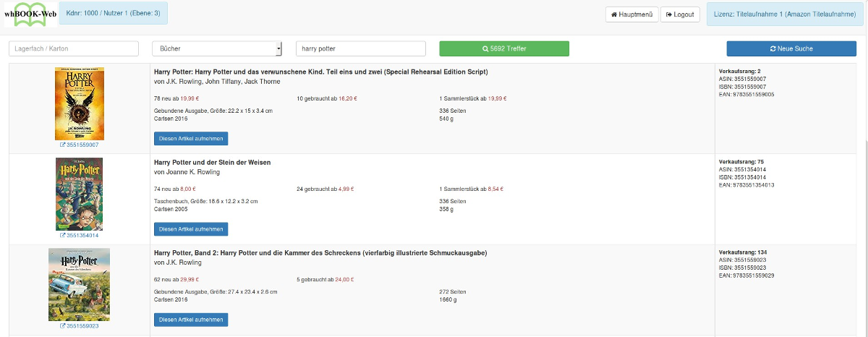Follow the 3551354014 external link

coord(80,235)
